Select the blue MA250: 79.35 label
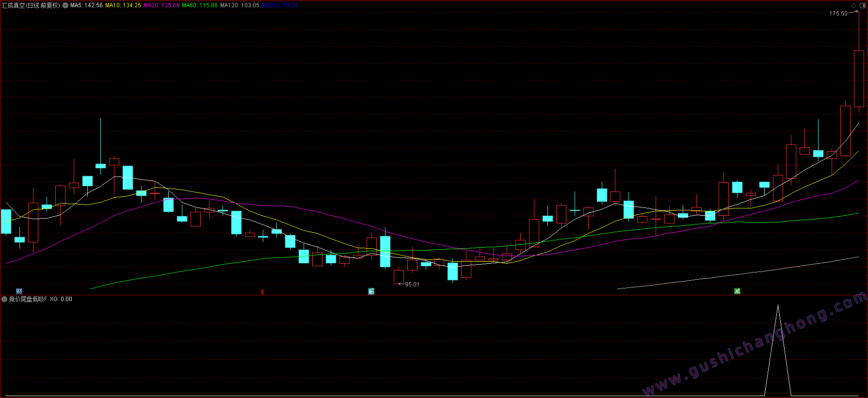This screenshot has width=868, height=398. pyautogui.click(x=280, y=5)
